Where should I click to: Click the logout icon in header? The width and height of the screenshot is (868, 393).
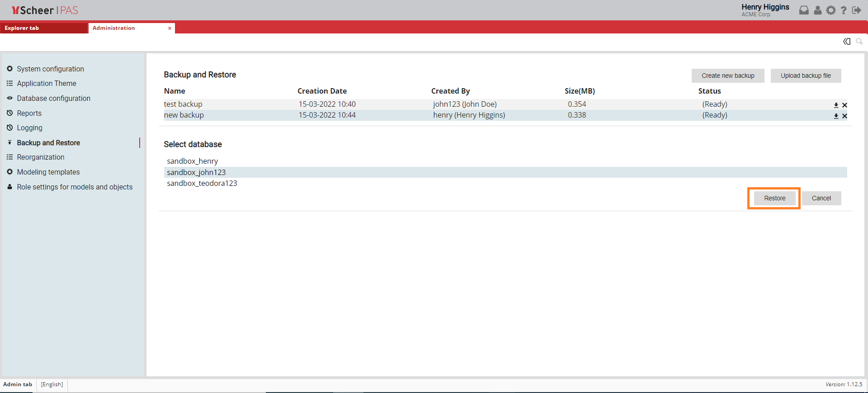click(856, 10)
